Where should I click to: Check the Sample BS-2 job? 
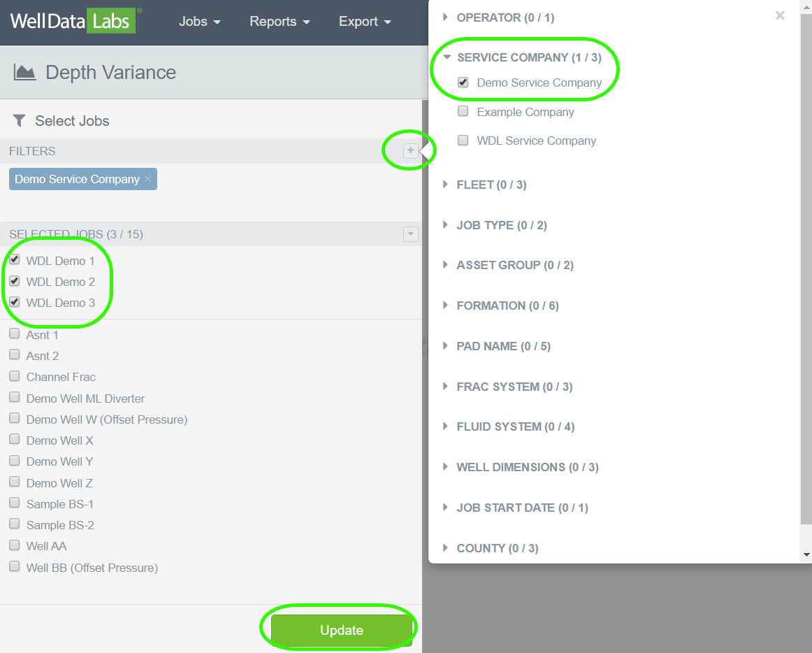coord(15,524)
